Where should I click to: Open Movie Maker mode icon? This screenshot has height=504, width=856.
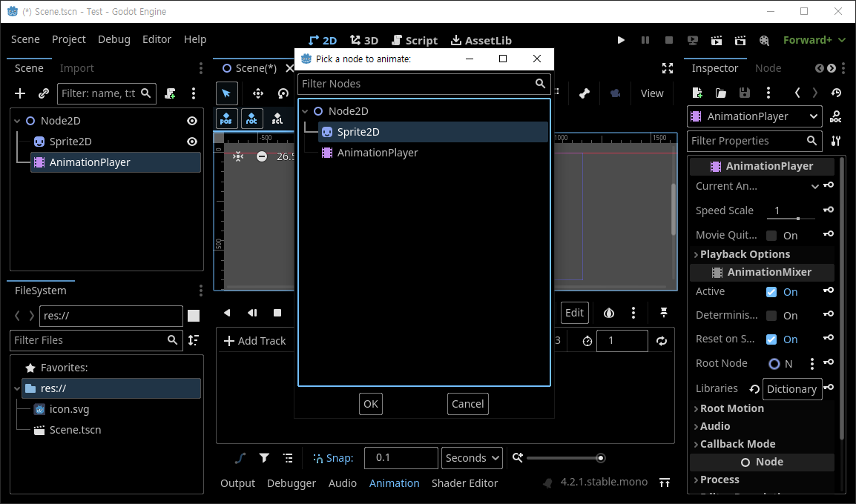click(764, 40)
